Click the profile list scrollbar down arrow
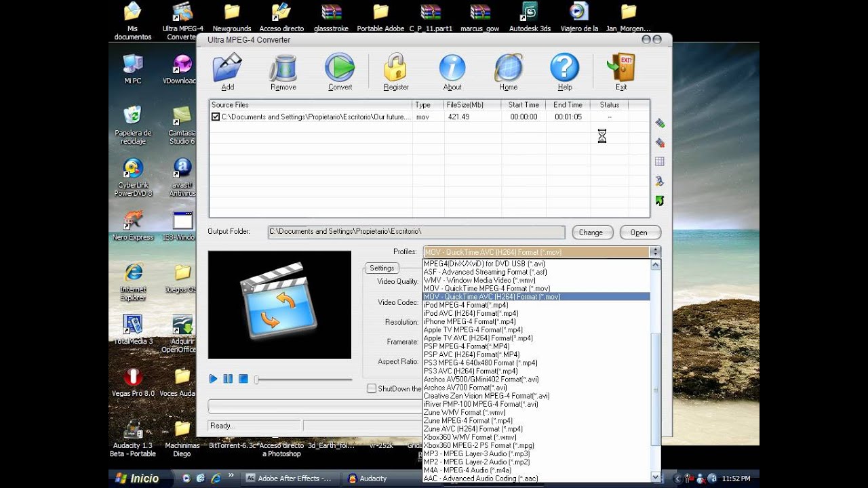The image size is (868, 488). click(656, 477)
